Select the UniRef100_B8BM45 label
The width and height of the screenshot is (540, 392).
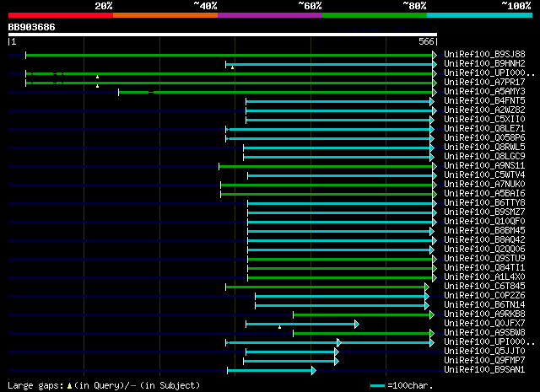click(x=484, y=231)
